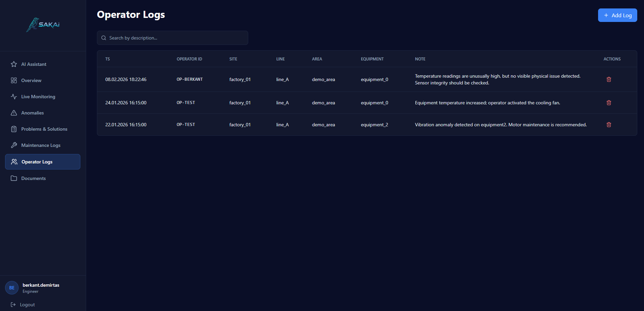Screen dimensions: 644x311
Task: Click the Equipment column header
Action: point(372,59)
